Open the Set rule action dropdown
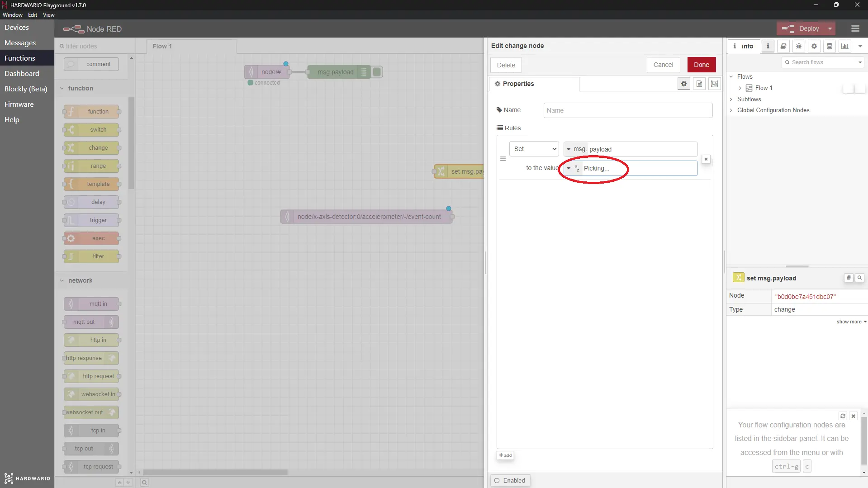 [x=534, y=149]
